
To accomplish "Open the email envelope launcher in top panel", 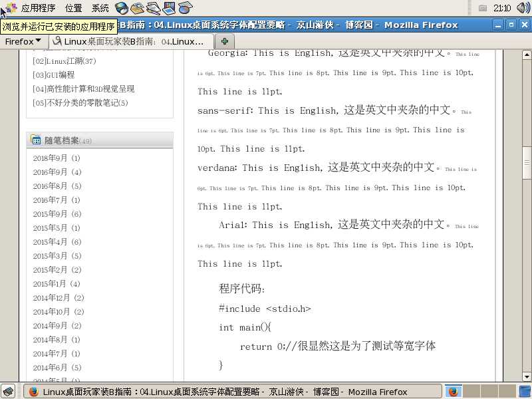I will pos(138,7).
